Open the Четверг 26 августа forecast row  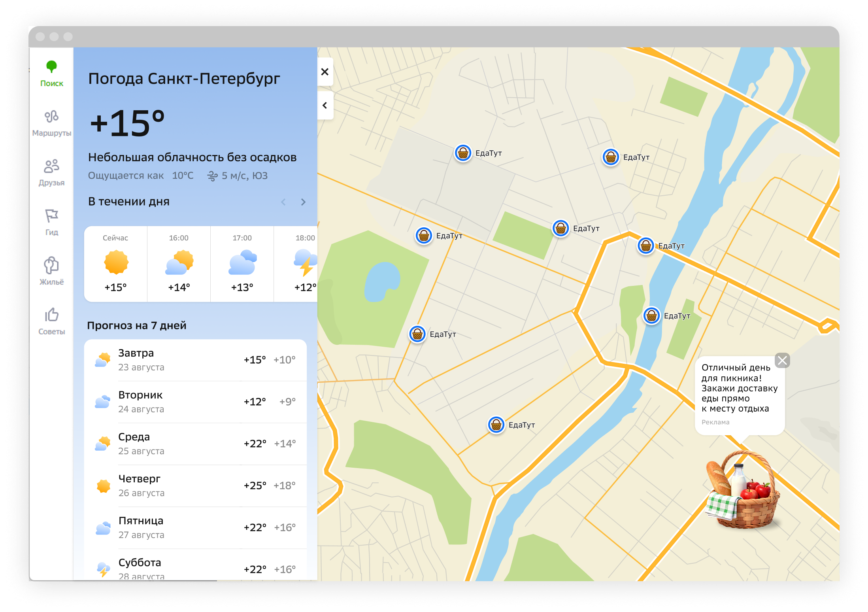pos(196,486)
